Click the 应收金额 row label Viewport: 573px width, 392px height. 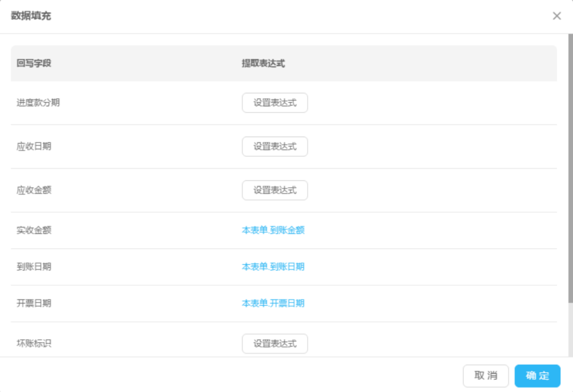(x=34, y=190)
